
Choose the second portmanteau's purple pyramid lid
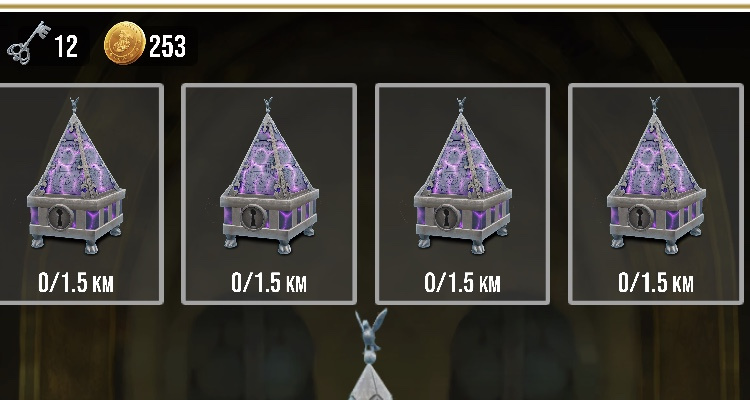[x=269, y=156]
